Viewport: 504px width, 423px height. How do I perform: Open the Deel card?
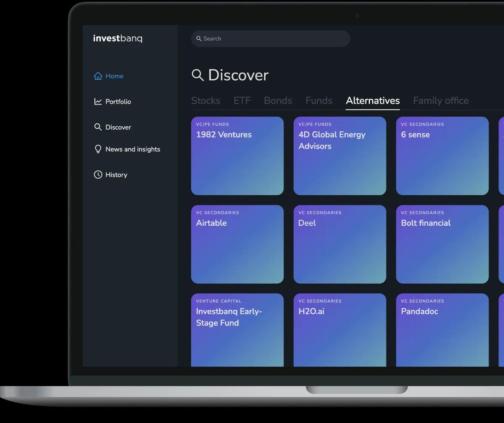tap(340, 244)
